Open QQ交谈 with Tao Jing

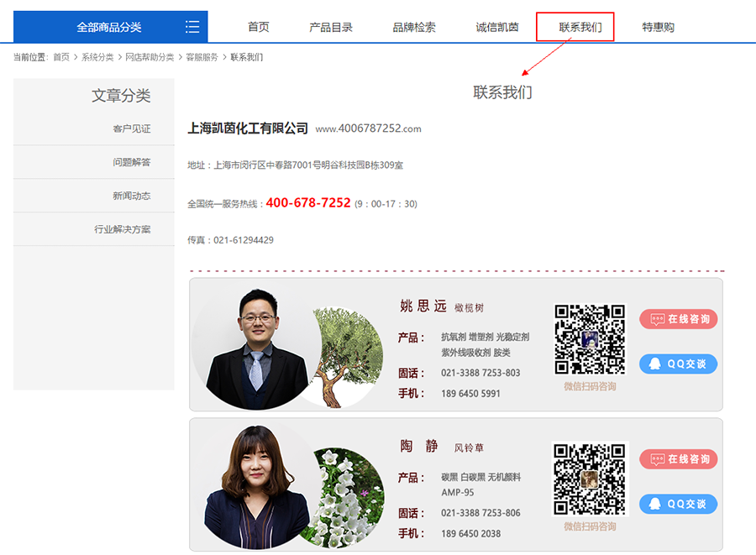678,504
